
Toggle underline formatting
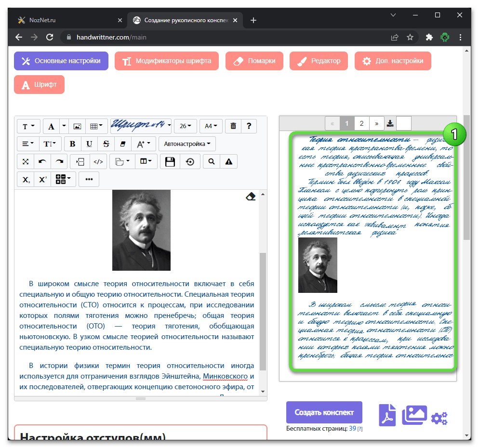click(89, 144)
